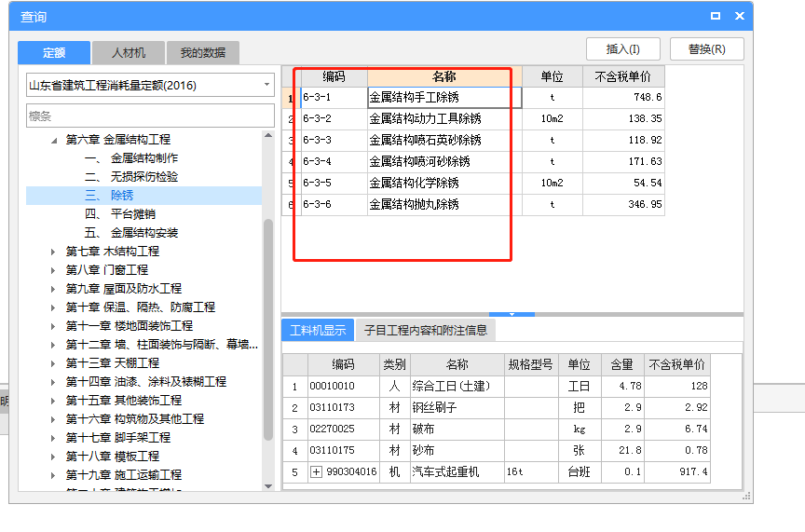Viewport: 805px width, 532px height.
Task: Maximize the 查询 window
Action: pos(716,16)
